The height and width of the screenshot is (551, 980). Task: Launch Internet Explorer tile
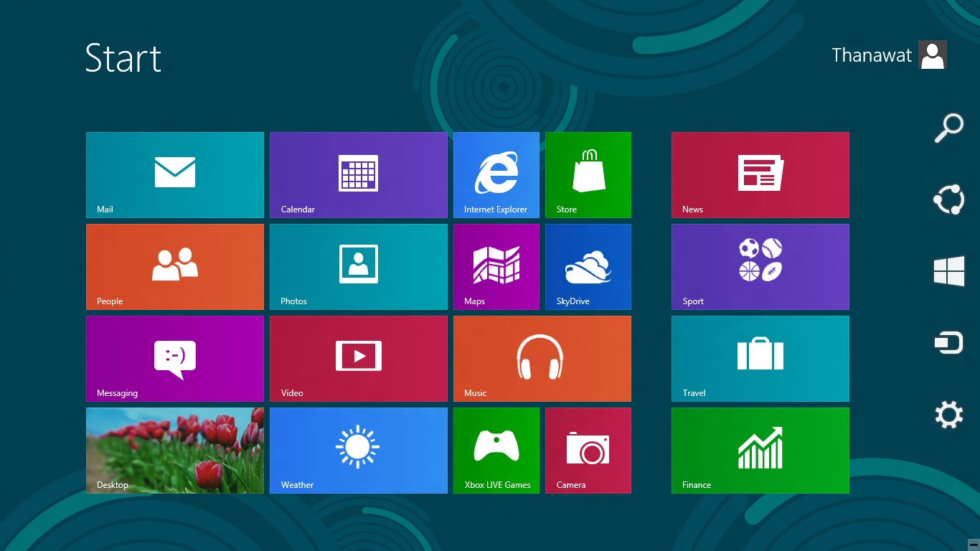(x=496, y=175)
